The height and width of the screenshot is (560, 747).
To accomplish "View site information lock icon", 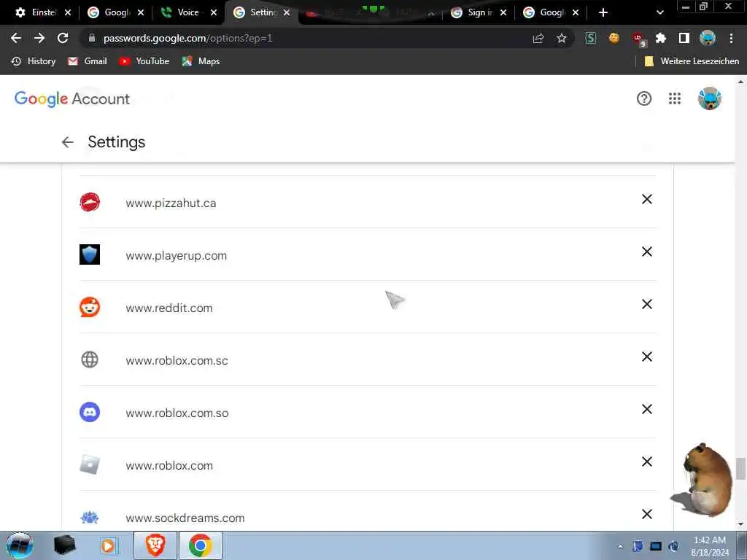I will (92, 38).
